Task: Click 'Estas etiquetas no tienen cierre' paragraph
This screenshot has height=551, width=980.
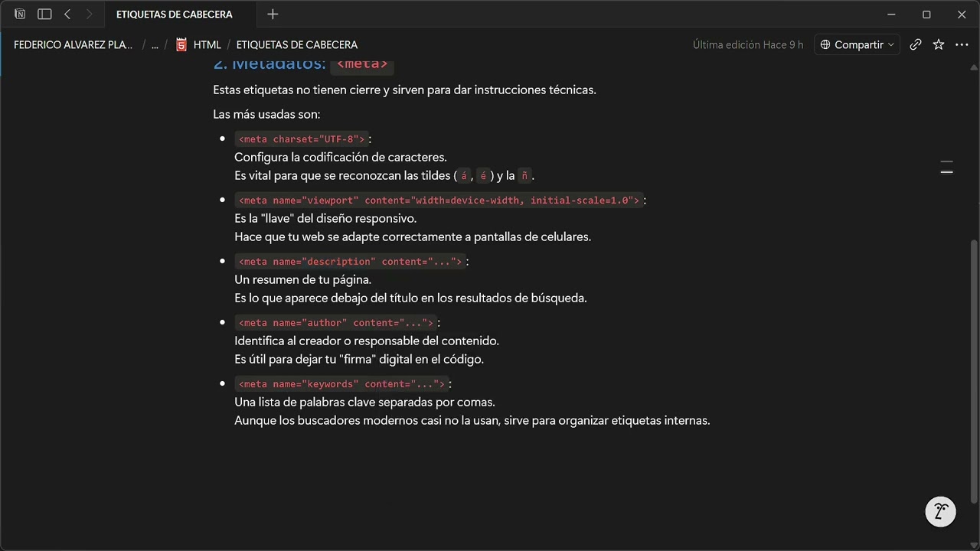Action: tap(404, 90)
